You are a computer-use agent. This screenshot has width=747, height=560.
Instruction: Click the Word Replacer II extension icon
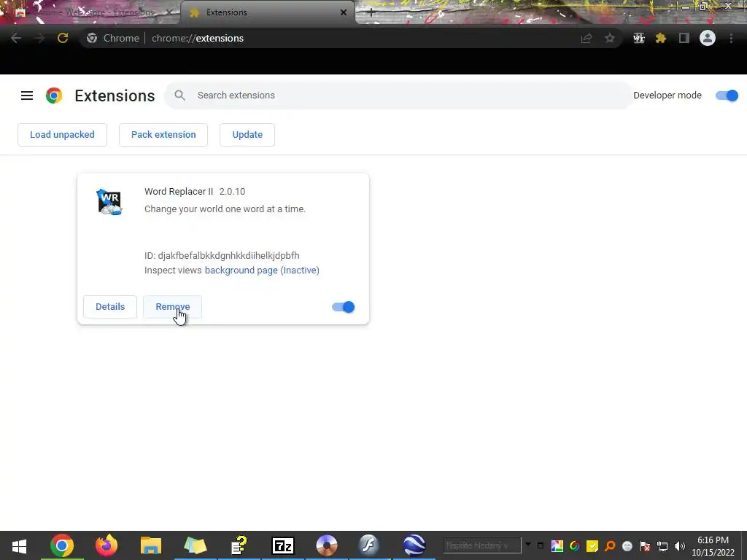pyautogui.click(x=109, y=202)
